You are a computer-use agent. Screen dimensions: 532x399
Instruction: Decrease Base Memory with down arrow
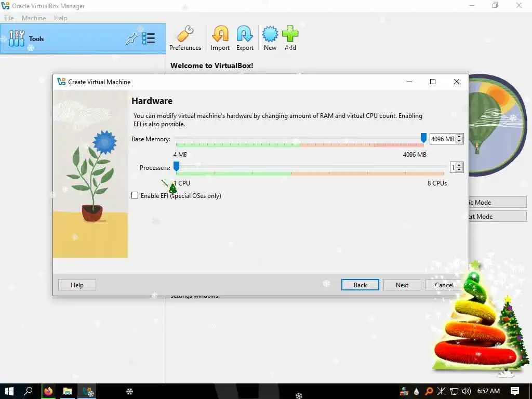[459, 141]
